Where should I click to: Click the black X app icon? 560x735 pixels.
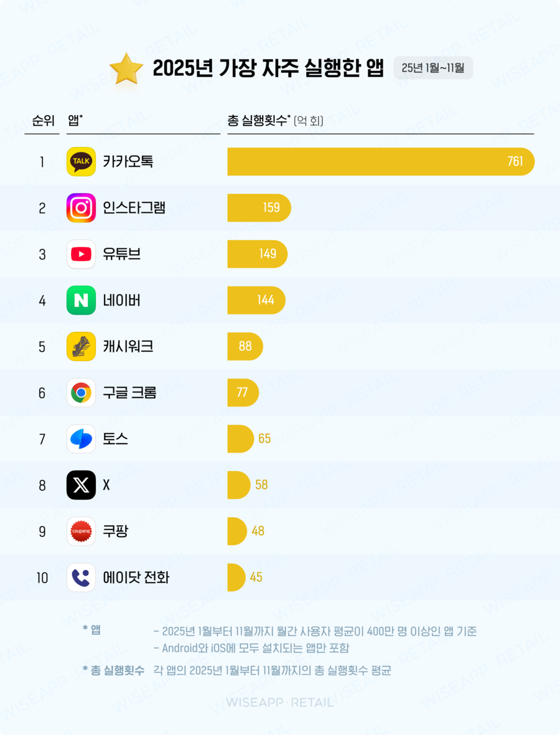point(81,485)
